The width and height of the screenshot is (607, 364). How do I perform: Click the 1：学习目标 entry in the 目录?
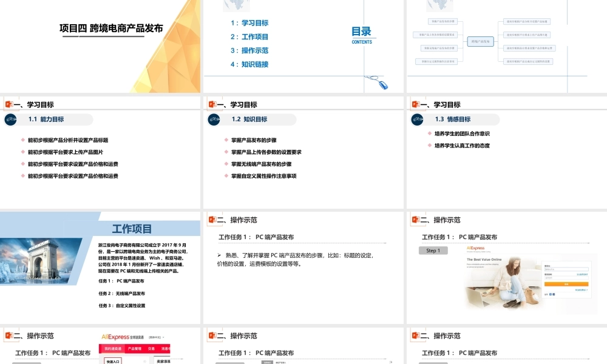pos(251,22)
